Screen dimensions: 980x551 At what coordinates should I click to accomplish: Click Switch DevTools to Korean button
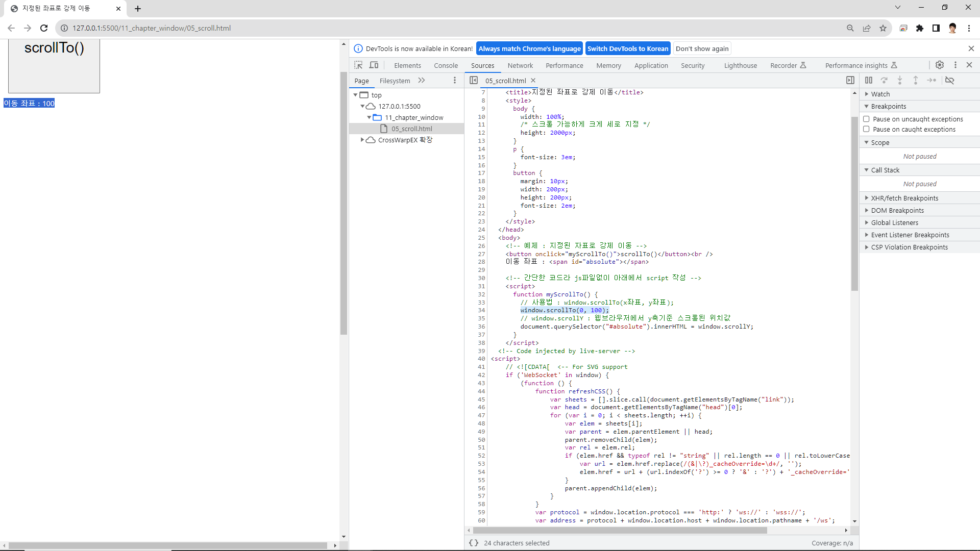628,48
